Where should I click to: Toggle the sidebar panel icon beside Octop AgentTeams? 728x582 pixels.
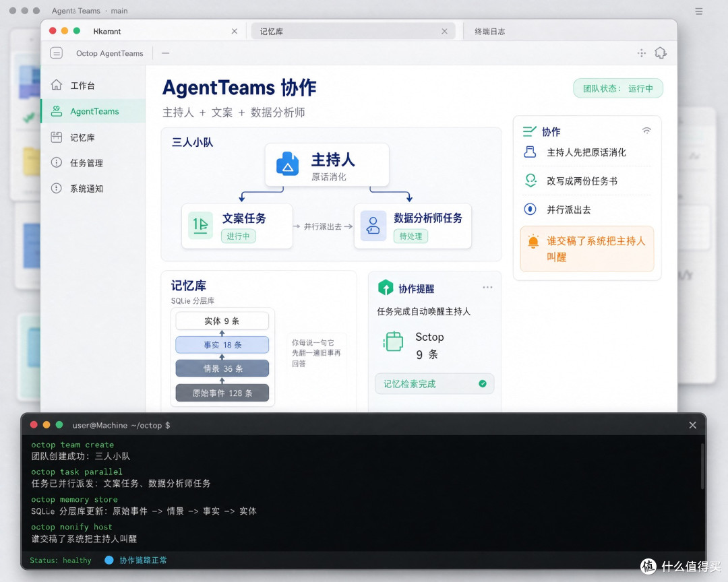(56, 53)
